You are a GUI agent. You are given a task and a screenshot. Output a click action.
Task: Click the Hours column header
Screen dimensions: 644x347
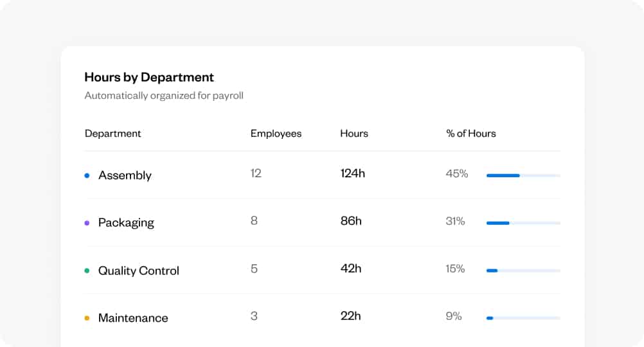[354, 134]
